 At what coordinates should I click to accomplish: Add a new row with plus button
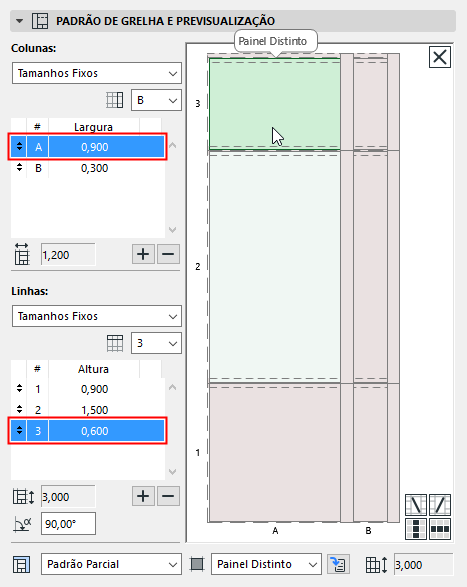(143, 496)
